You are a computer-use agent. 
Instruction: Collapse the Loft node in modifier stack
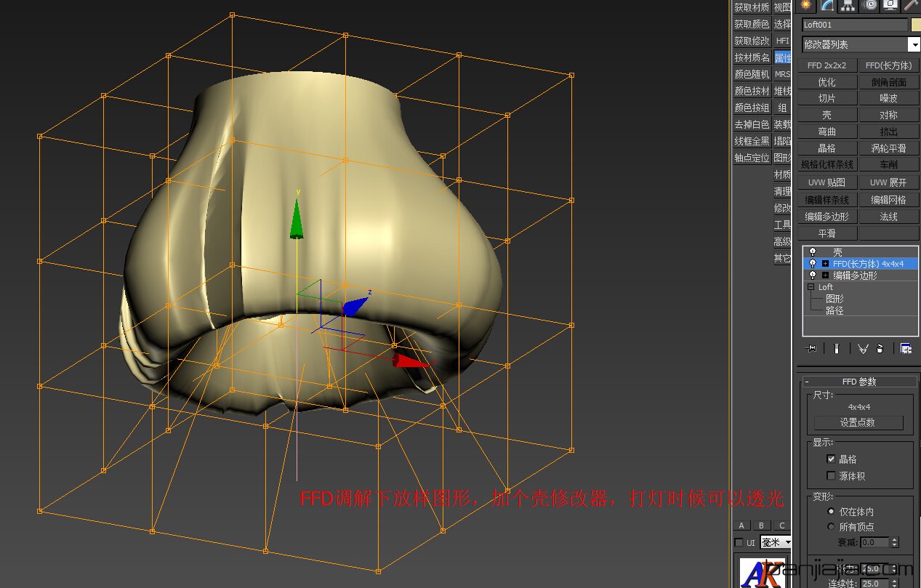(x=811, y=286)
